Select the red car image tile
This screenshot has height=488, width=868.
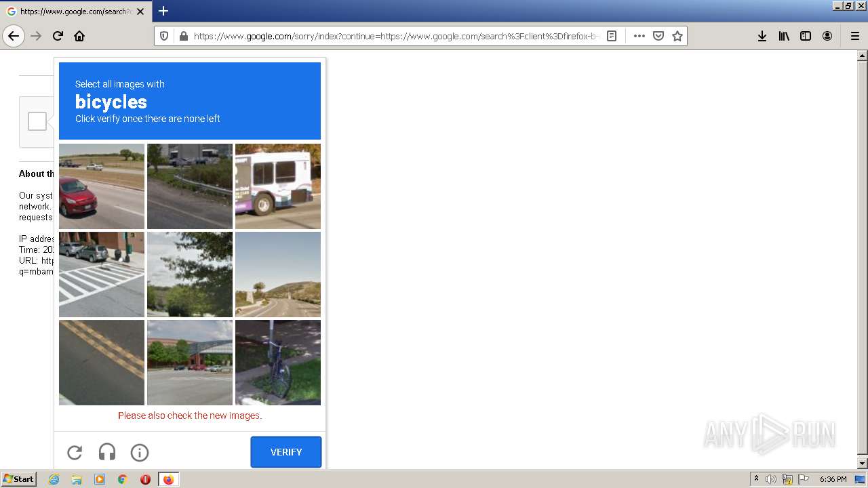(102, 186)
